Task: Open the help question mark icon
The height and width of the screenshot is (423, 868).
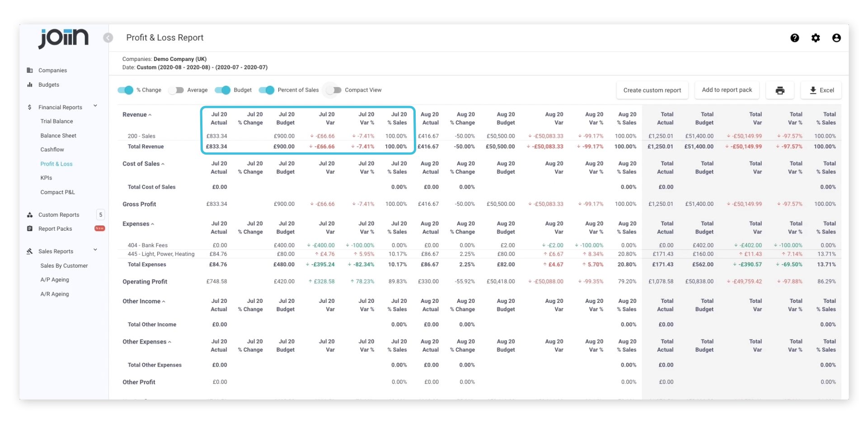Action: coord(795,38)
